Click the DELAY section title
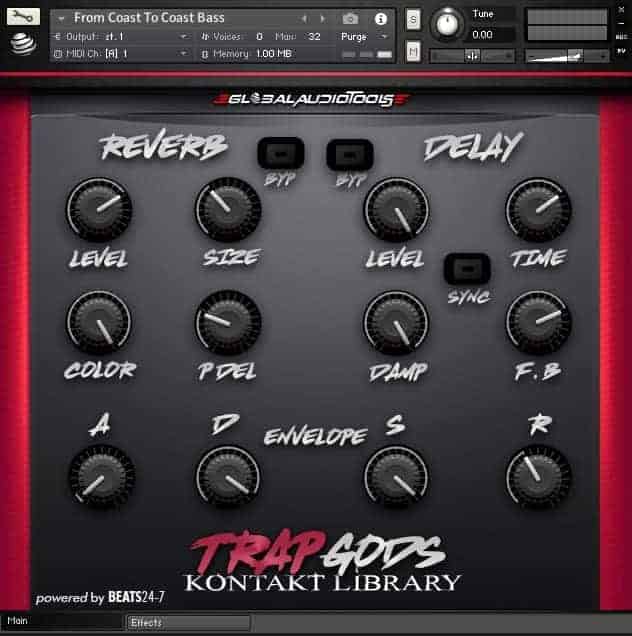This screenshot has height=636, width=632. pyautogui.click(x=473, y=147)
